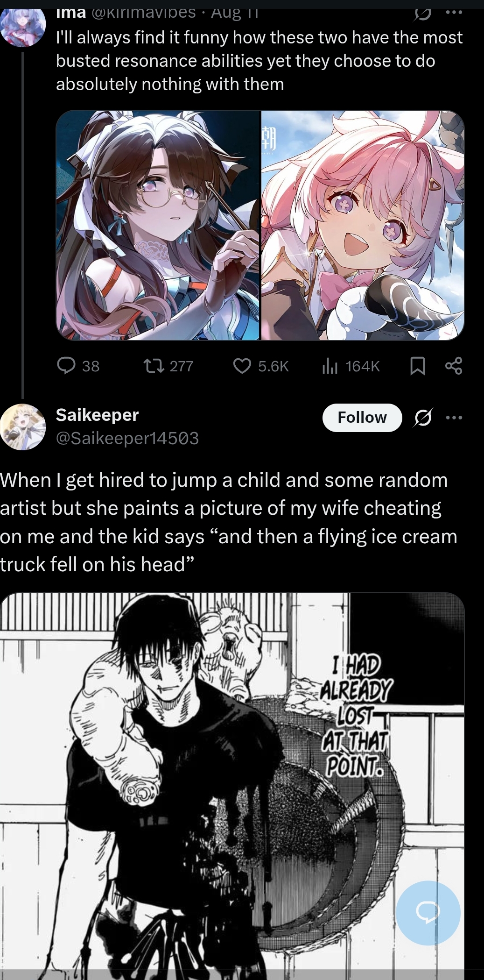Viewport: 484px width, 980px height.
Task: Open the manga panel image attachment
Action: (x=232, y=786)
